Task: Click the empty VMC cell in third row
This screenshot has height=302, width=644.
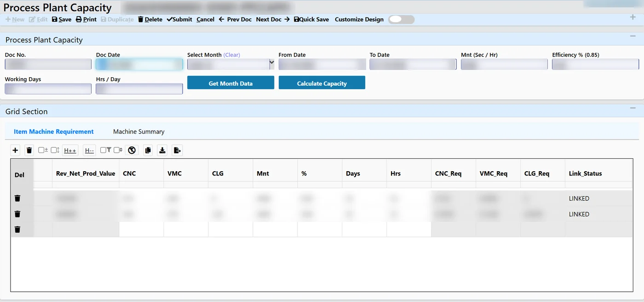Action: (x=186, y=229)
